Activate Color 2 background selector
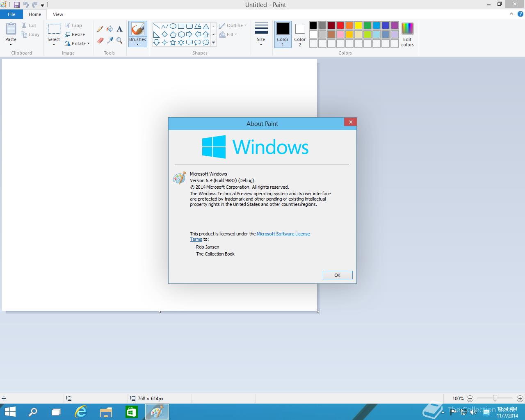 (300, 34)
